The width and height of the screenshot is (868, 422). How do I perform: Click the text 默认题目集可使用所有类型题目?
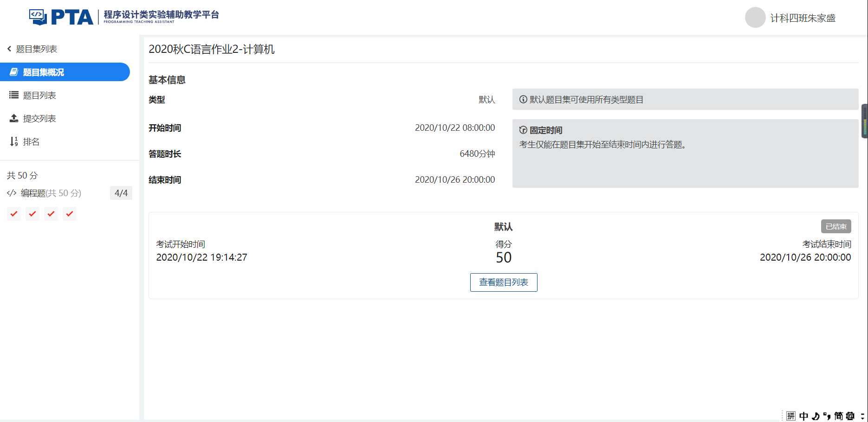click(x=587, y=100)
